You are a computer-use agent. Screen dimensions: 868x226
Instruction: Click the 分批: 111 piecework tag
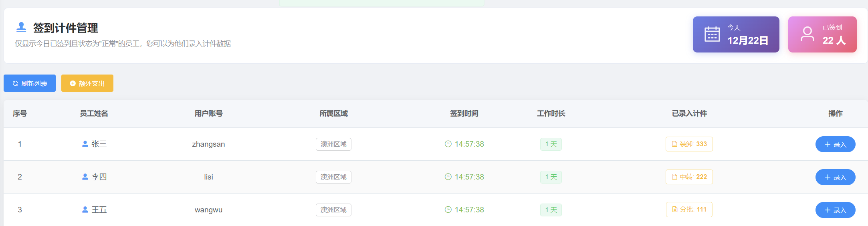pos(689,210)
